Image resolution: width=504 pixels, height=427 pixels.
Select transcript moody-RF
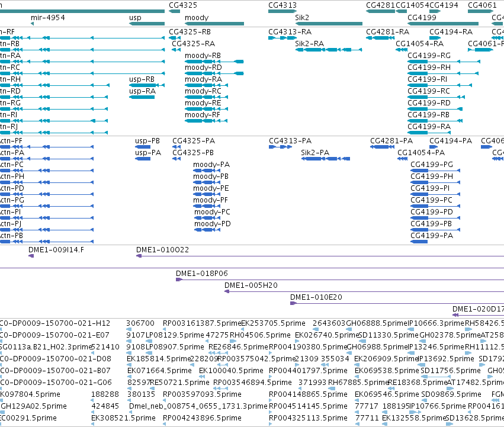(206, 121)
